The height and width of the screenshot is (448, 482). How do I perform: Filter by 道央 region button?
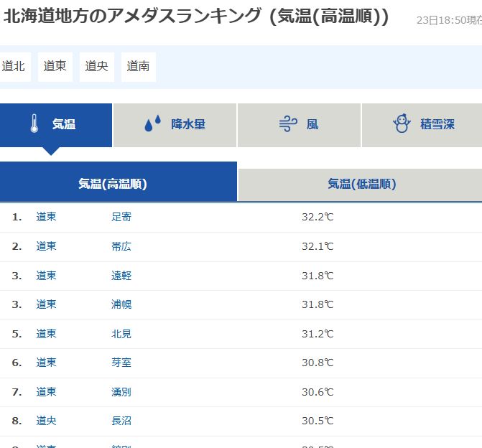point(97,67)
